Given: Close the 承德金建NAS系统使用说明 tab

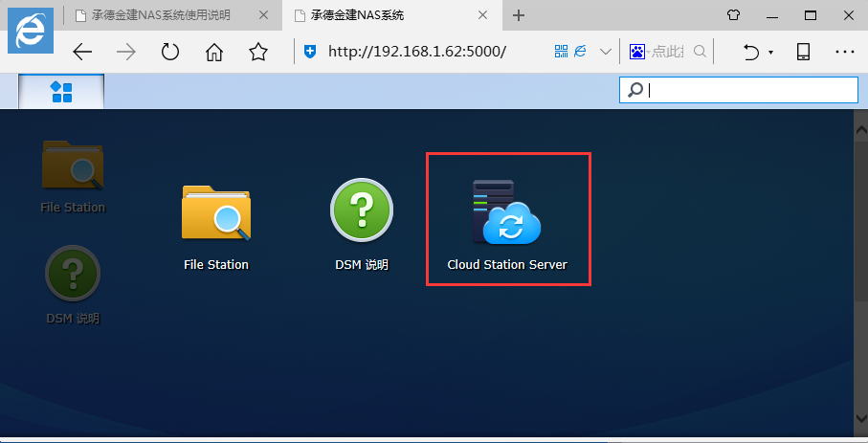Looking at the screenshot, I should (263, 15).
